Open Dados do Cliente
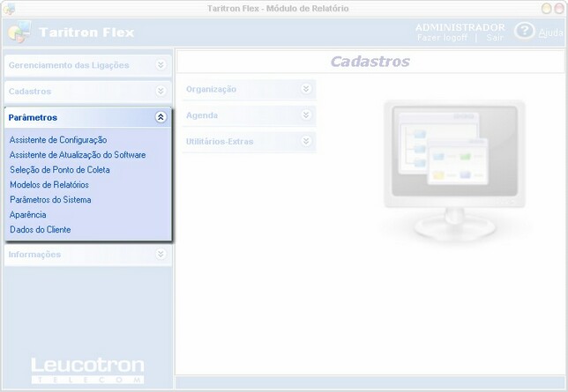Screen dimensions: 568x392 point(41,230)
